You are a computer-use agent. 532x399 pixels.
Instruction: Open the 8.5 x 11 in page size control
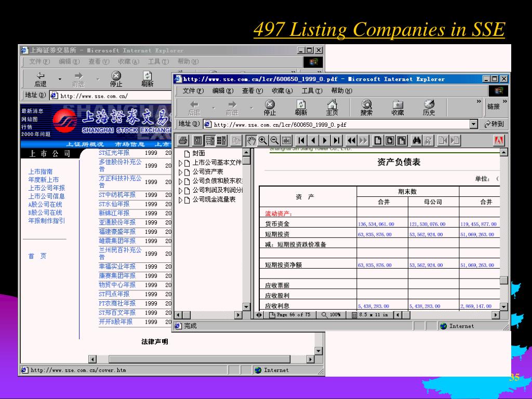[x=370, y=315]
